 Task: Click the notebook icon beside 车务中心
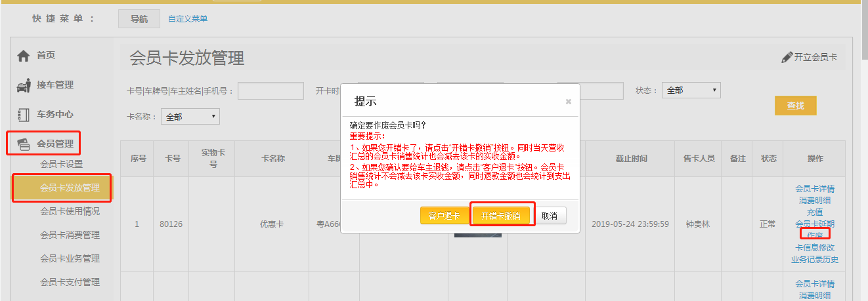click(x=24, y=114)
